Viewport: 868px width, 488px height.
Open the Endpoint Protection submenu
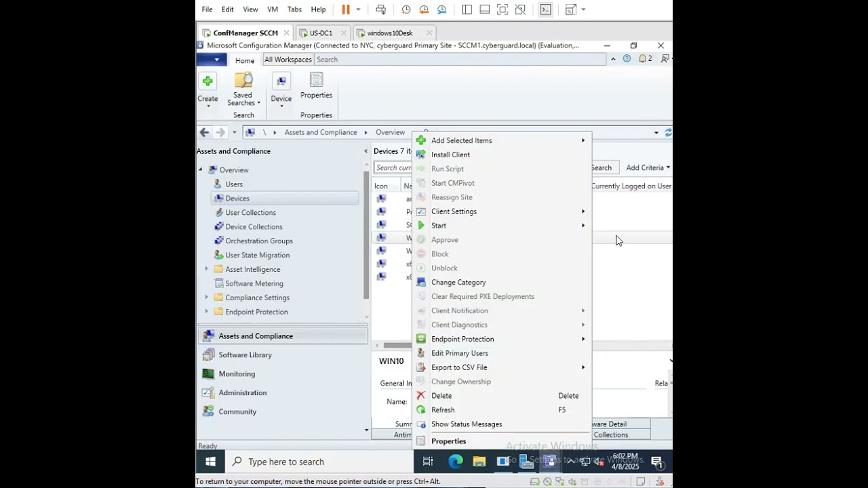click(502, 339)
